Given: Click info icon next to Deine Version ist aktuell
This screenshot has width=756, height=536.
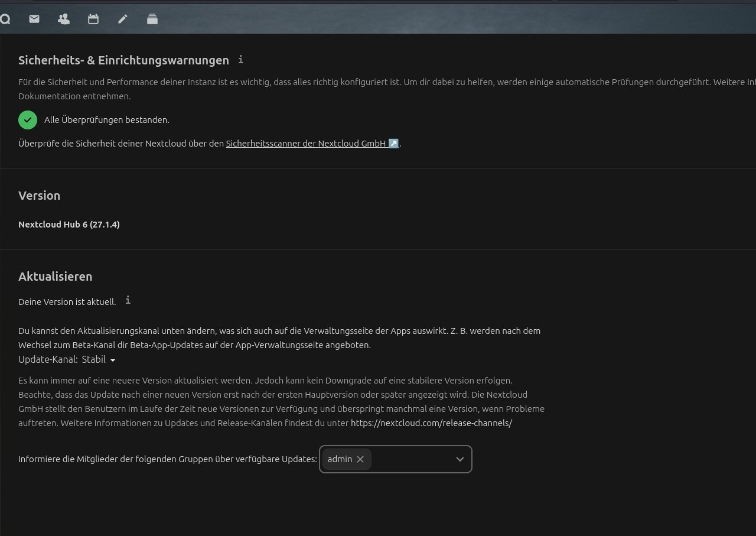Looking at the screenshot, I should [128, 300].
